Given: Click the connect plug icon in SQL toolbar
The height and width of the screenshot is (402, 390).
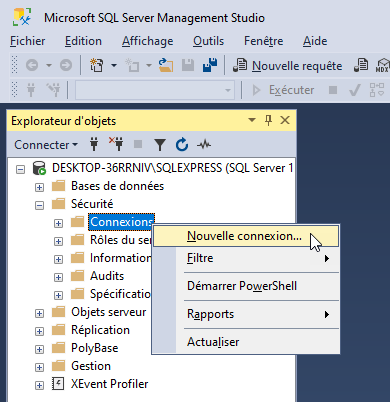Looking at the screenshot, I should pyautogui.click(x=31, y=90).
